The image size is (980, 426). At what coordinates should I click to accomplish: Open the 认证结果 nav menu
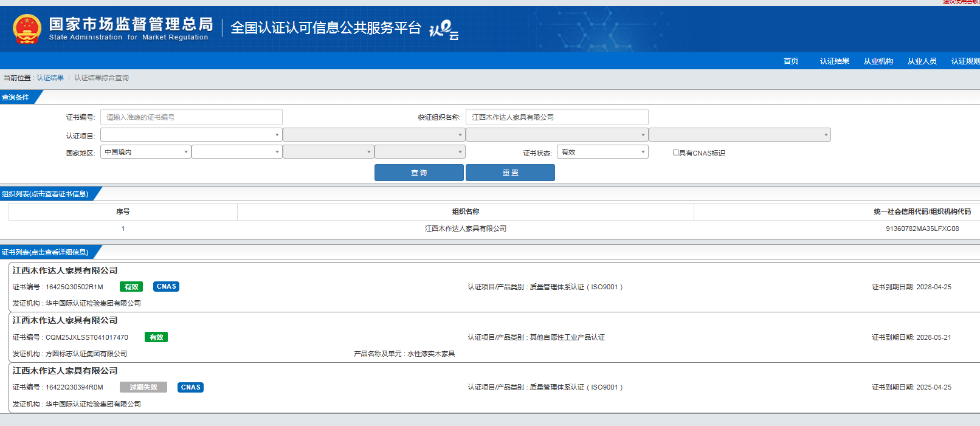(835, 61)
